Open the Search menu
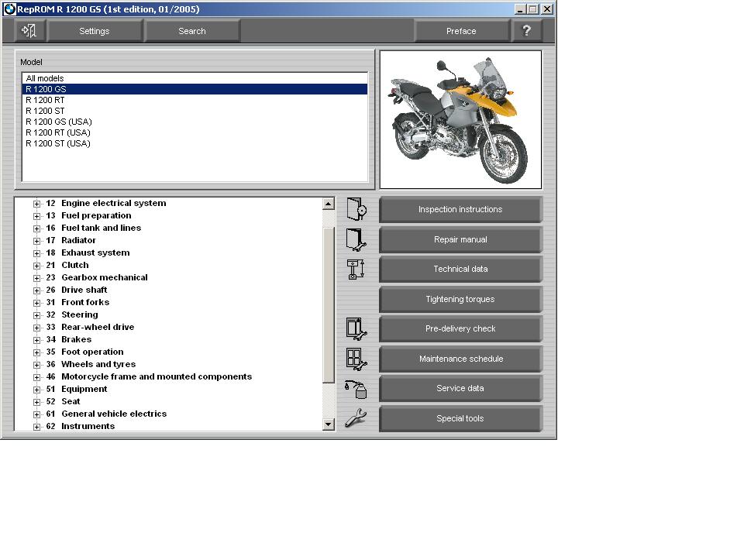The image size is (744, 560). click(x=192, y=31)
